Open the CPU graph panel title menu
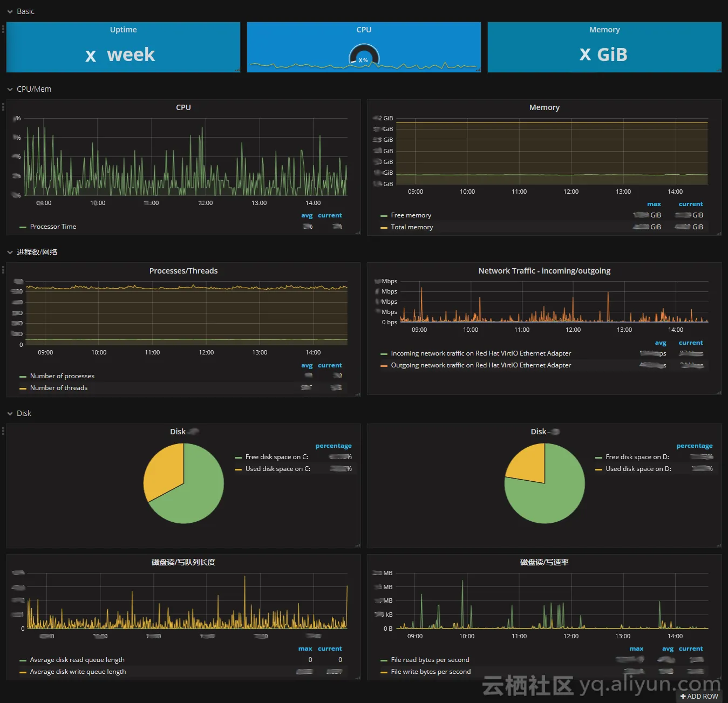The width and height of the screenshot is (728, 703). [x=183, y=107]
